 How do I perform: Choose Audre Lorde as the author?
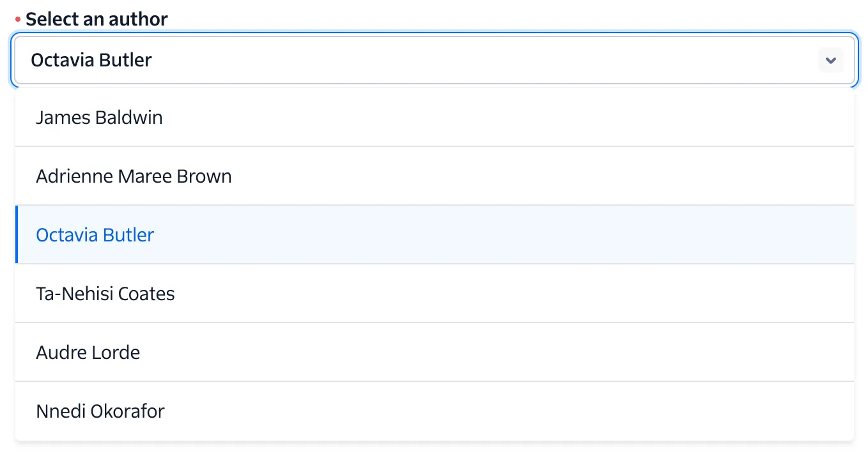click(x=88, y=353)
